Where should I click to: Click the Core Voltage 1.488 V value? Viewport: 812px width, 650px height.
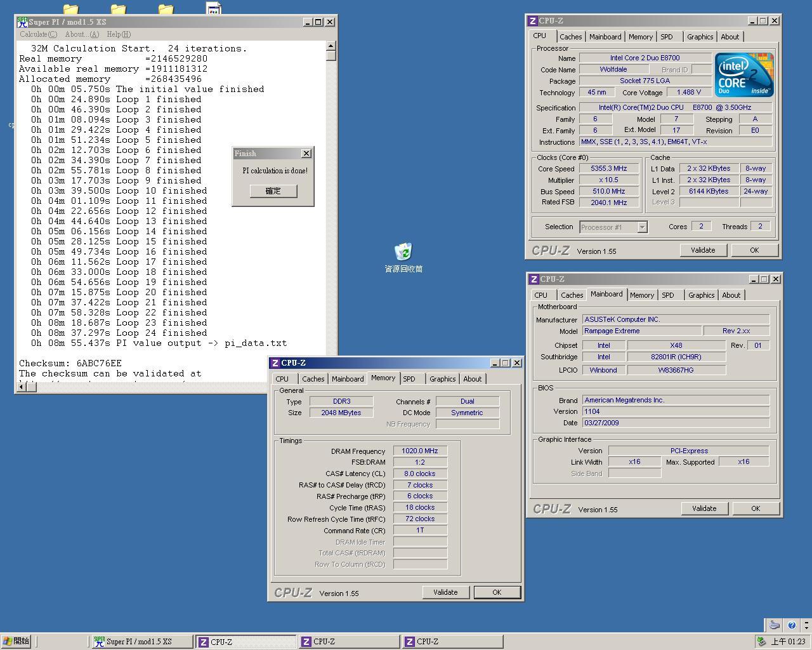pos(688,93)
